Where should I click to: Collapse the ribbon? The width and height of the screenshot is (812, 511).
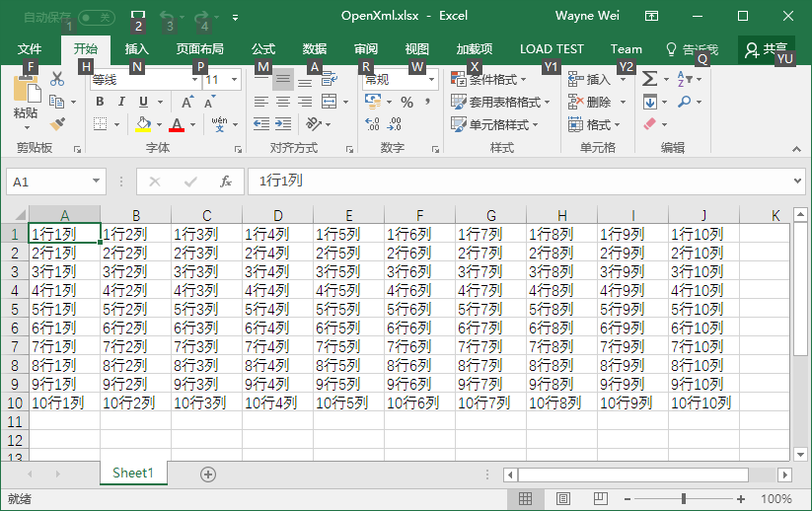(x=796, y=149)
